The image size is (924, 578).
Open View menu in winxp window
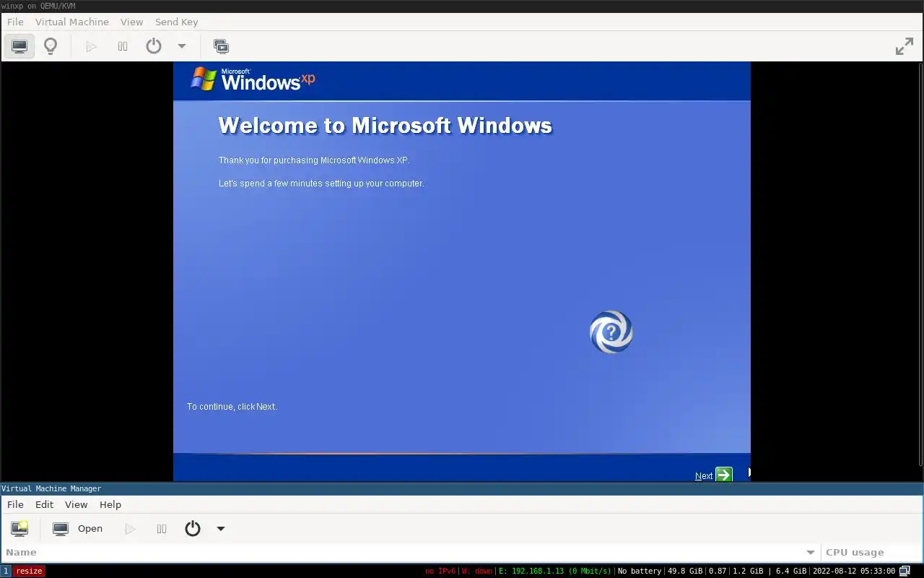(131, 22)
